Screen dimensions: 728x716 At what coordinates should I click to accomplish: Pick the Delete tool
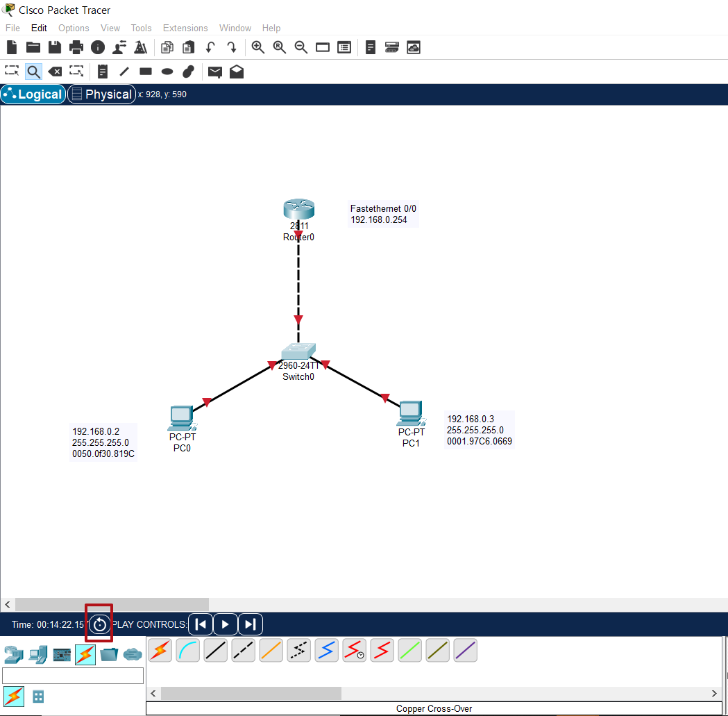(55, 72)
